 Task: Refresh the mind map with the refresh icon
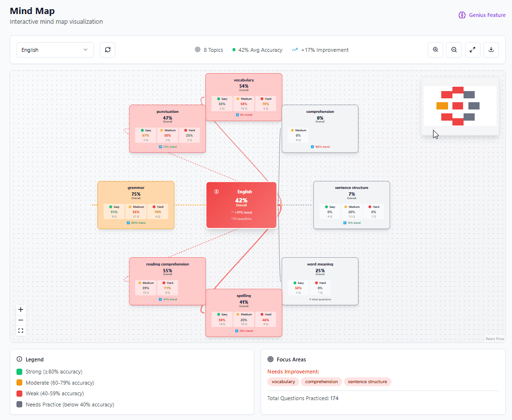(x=107, y=49)
